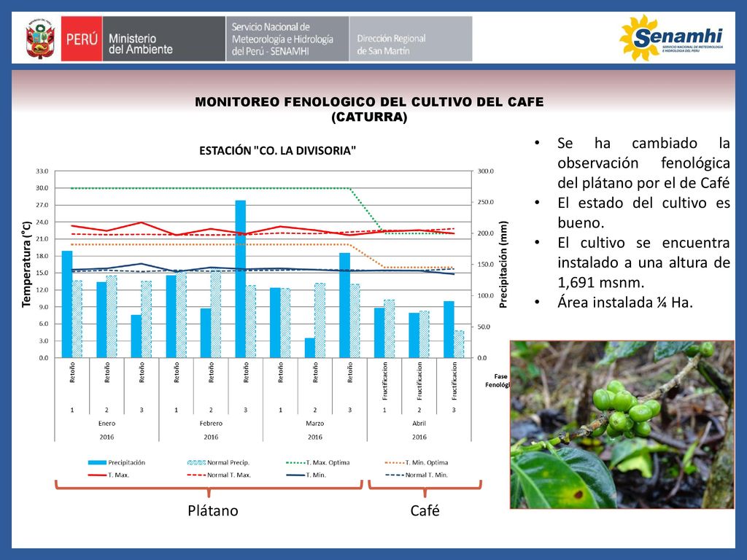Click the Enero month label
747x560 pixels.
[x=107, y=424]
